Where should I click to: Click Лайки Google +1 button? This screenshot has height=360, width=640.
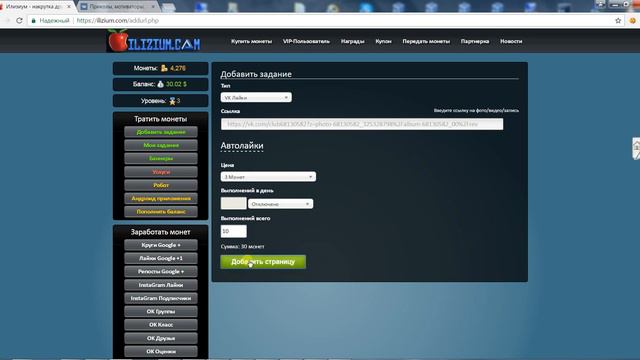161,258
